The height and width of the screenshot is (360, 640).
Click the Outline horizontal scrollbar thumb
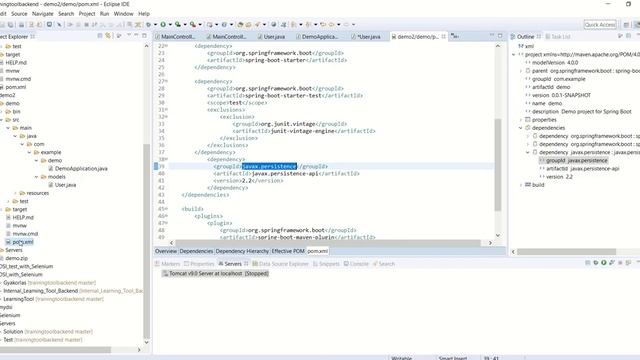567,252
